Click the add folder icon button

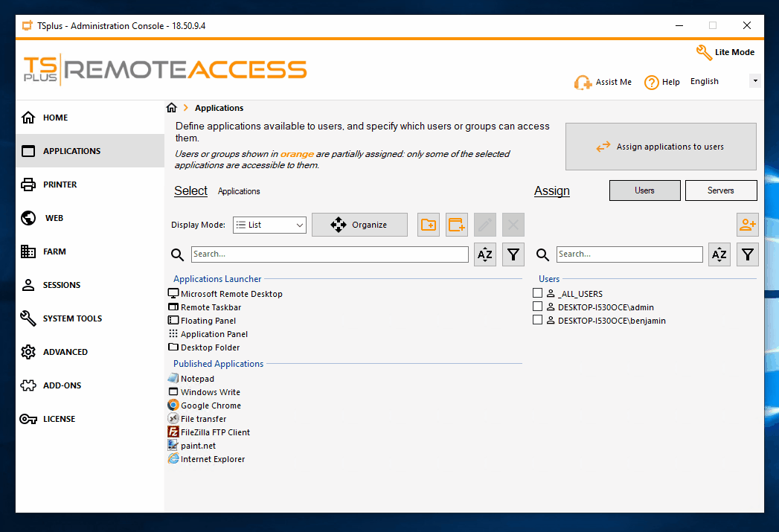click(429, 225)
